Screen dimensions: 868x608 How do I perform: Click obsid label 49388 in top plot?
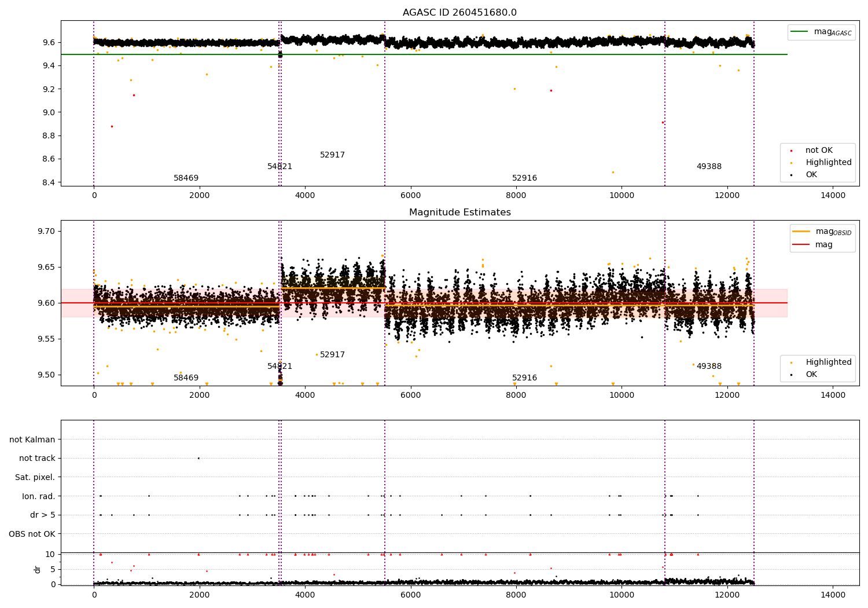[x=709, y=167]
